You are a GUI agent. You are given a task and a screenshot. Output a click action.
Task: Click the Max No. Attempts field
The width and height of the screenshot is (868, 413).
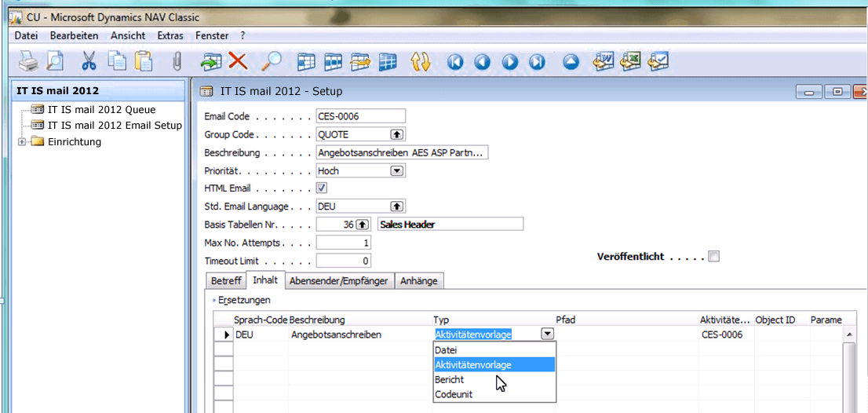(x=343, y=243)
